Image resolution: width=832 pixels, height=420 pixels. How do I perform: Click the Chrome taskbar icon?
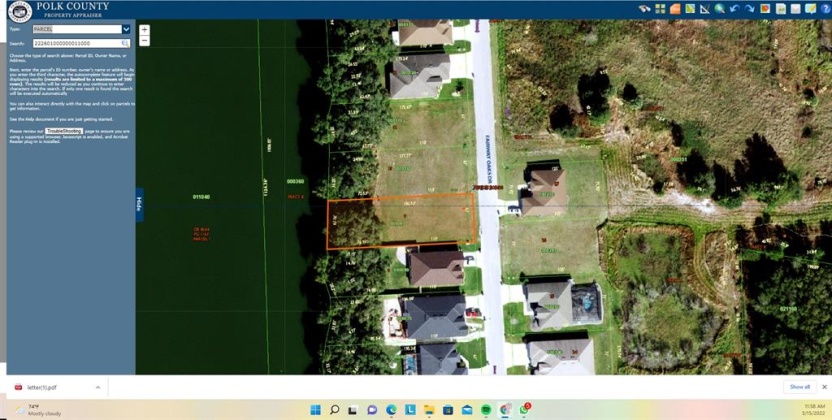(x=506, y=409)
